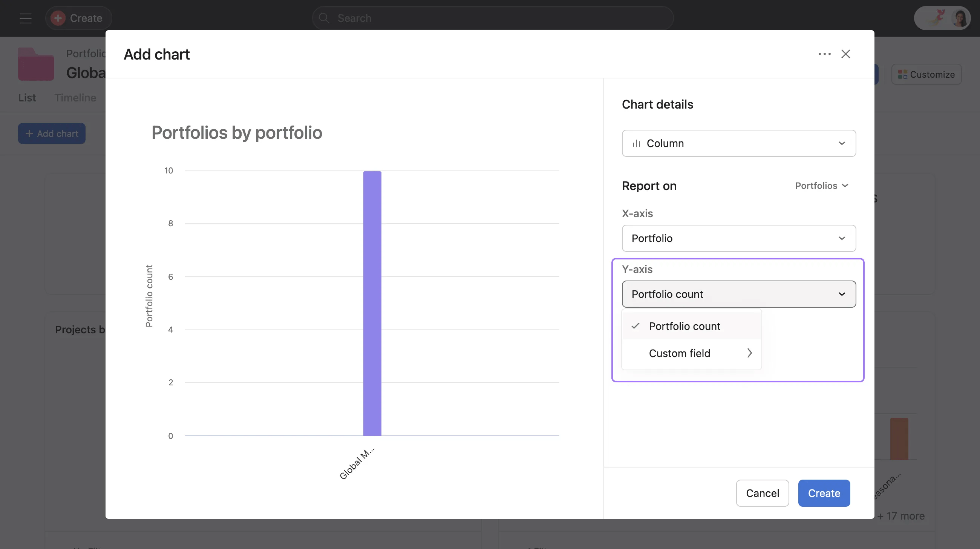Screen dimensions: 980x549
Task: Toggle the Y-axis Portfolio count dropdown
Action: click(738, 294)
